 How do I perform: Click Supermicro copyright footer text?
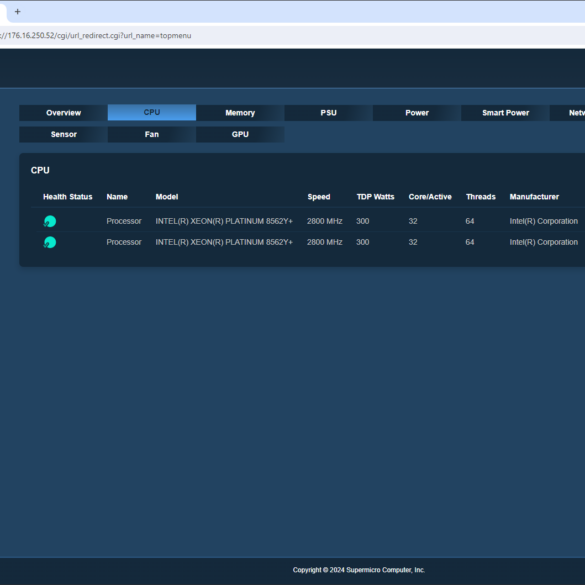[x=359, y=570]
